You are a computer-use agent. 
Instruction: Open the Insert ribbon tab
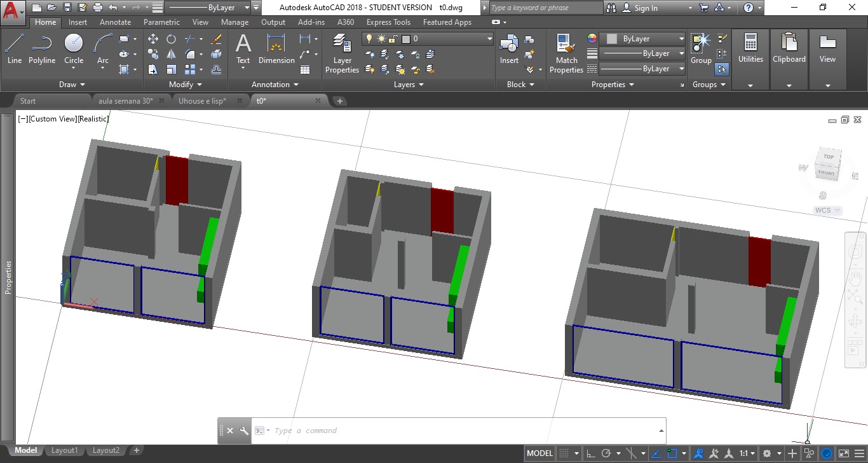pos(78,22)
